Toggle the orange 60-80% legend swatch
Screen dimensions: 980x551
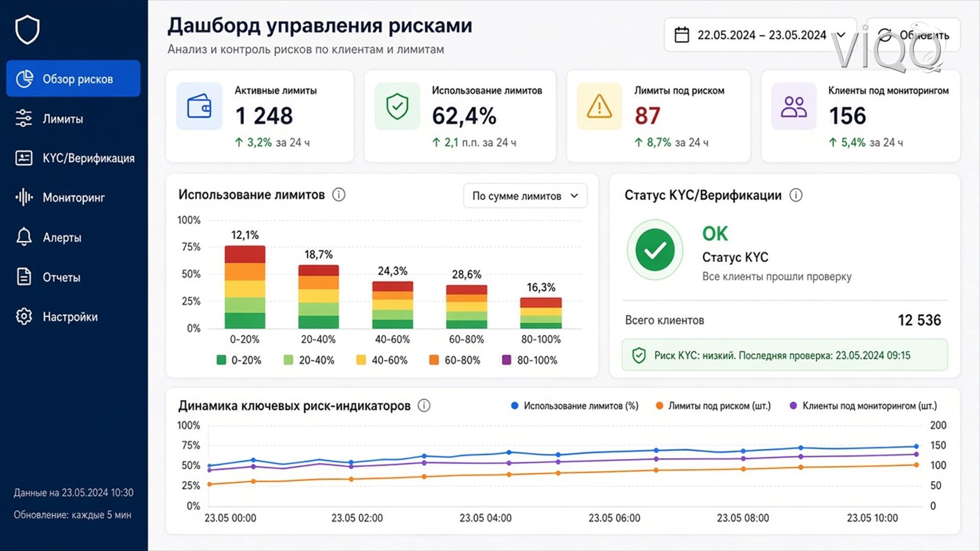[x=434, y=360]
